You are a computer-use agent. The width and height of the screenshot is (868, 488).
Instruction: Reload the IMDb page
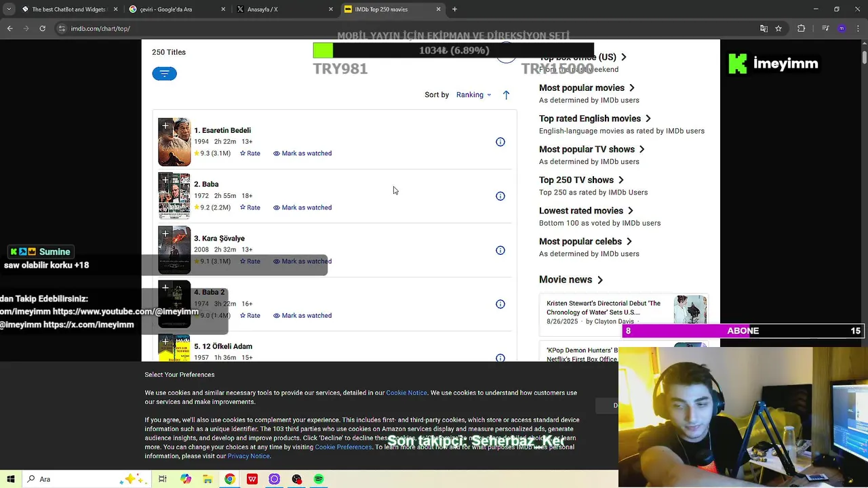(x=42, y=28)
